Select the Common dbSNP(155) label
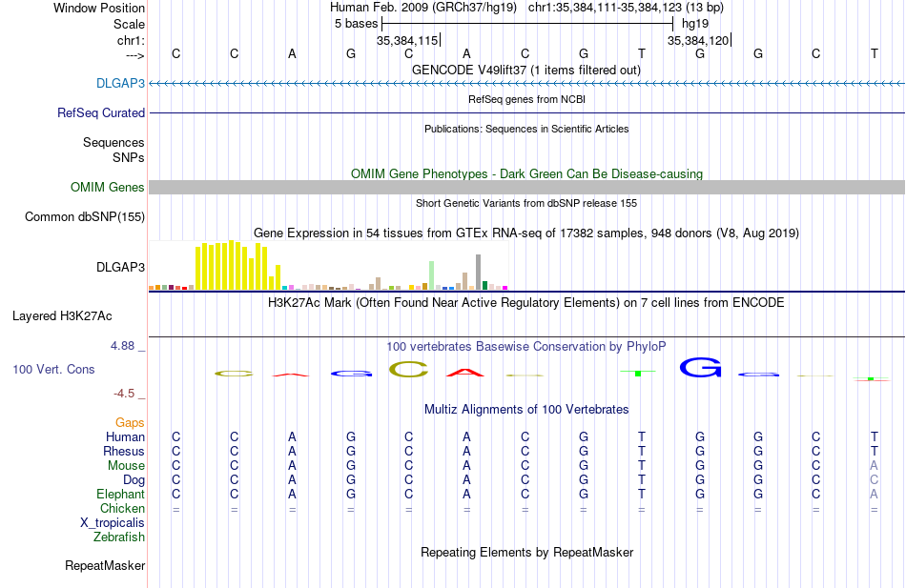 click(x=84, y=216)
